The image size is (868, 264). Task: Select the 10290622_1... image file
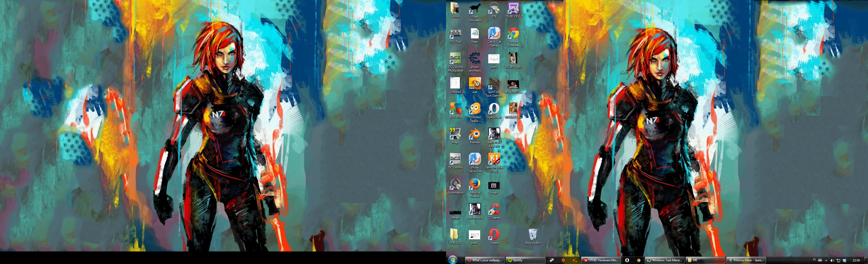click(514, 111)
